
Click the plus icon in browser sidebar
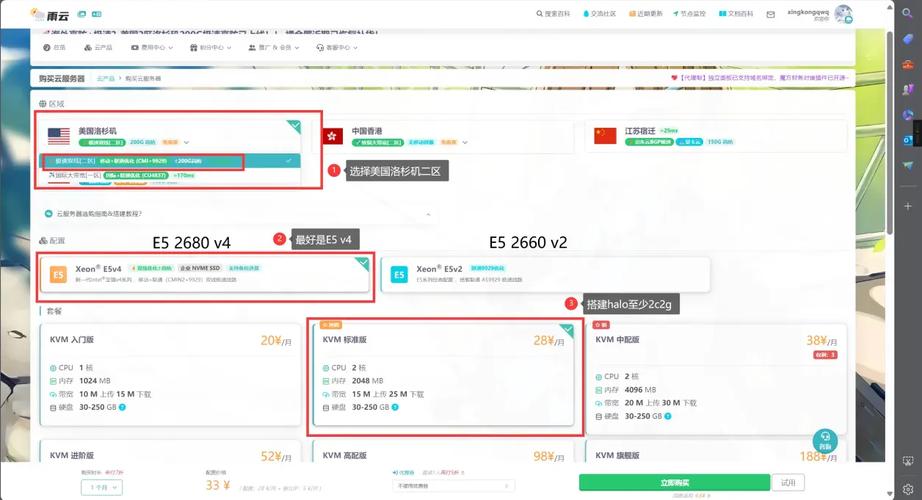click(908, 206)
